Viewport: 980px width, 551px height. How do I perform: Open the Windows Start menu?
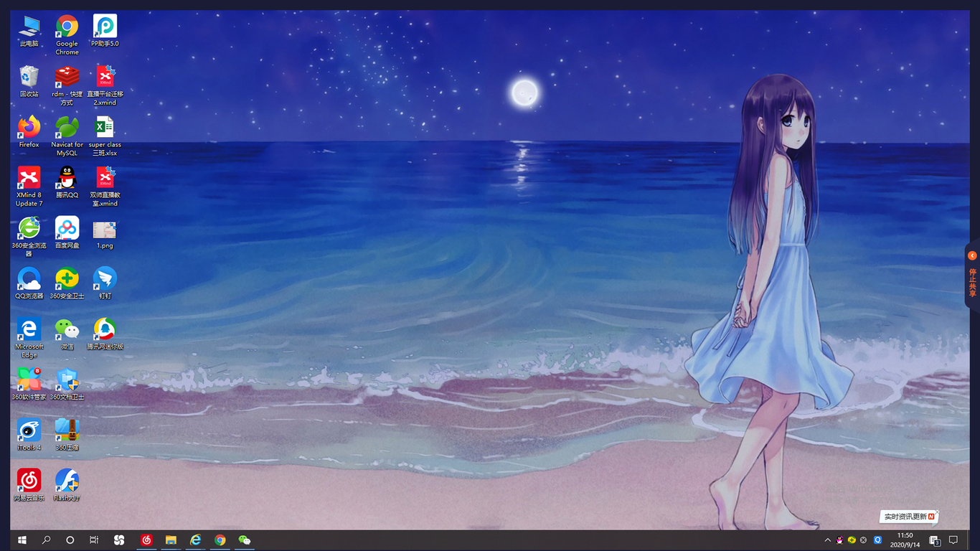tap(22, 540)
